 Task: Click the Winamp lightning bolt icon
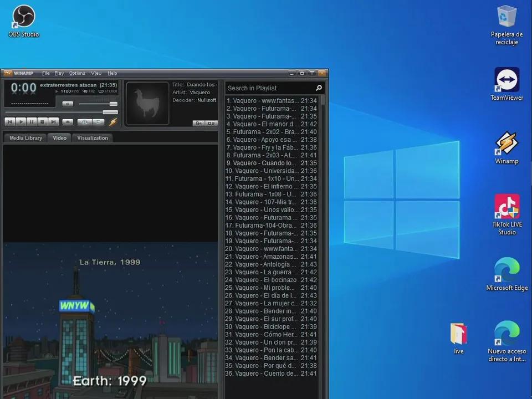coord(113,121)
